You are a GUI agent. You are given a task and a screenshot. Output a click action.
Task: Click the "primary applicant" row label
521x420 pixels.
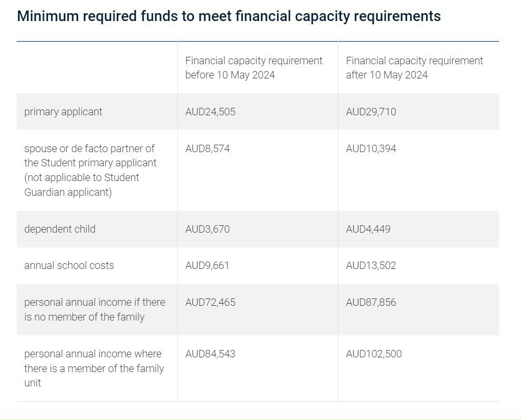pyautogui.click(x=63, y=112)
